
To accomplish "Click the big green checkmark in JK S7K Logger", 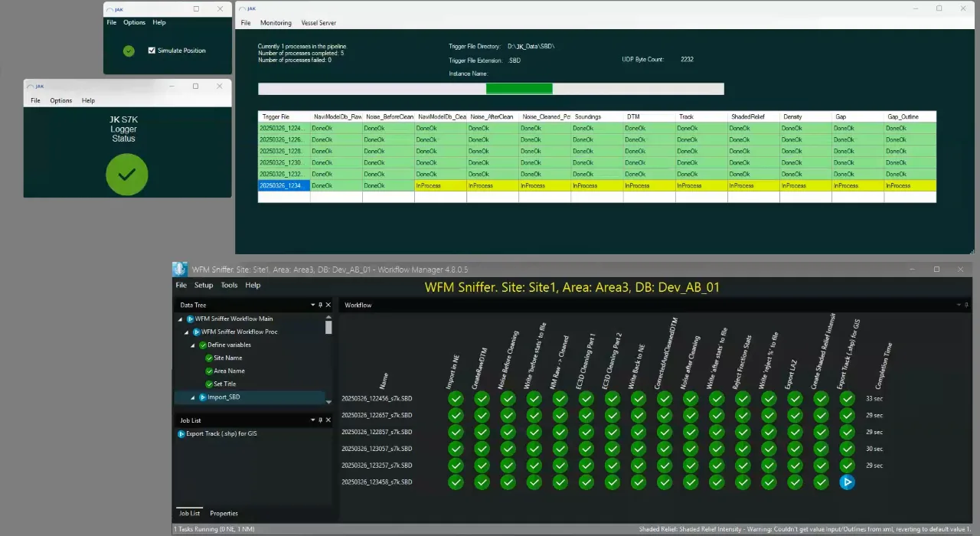I will [126, 175].
